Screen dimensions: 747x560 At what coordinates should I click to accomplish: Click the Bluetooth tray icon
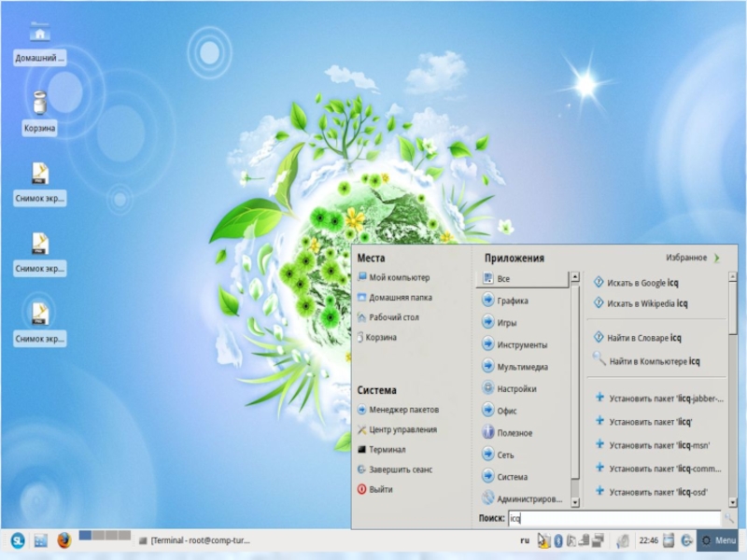[558, 540]
